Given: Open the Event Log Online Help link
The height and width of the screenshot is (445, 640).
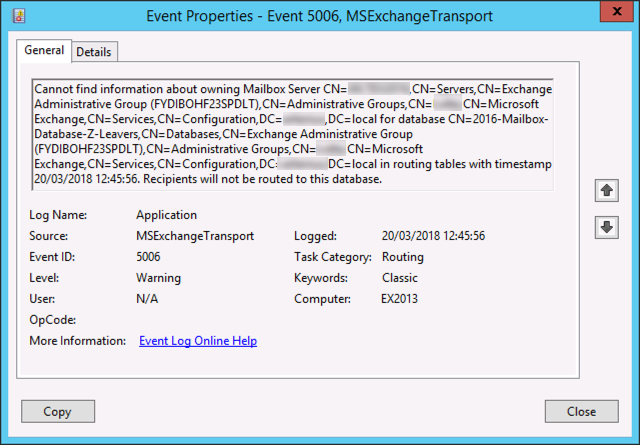Looking at the screenshot, I should click(198, 341).
